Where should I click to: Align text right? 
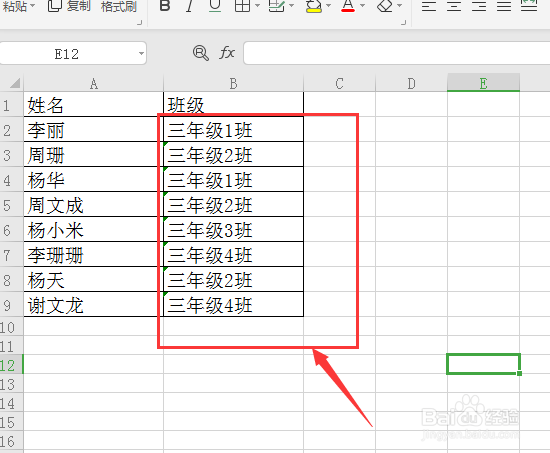coord(479,6)
